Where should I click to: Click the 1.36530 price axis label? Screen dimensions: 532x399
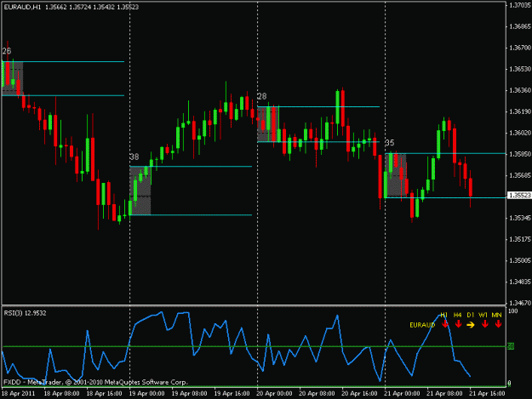tap(520, 69)
